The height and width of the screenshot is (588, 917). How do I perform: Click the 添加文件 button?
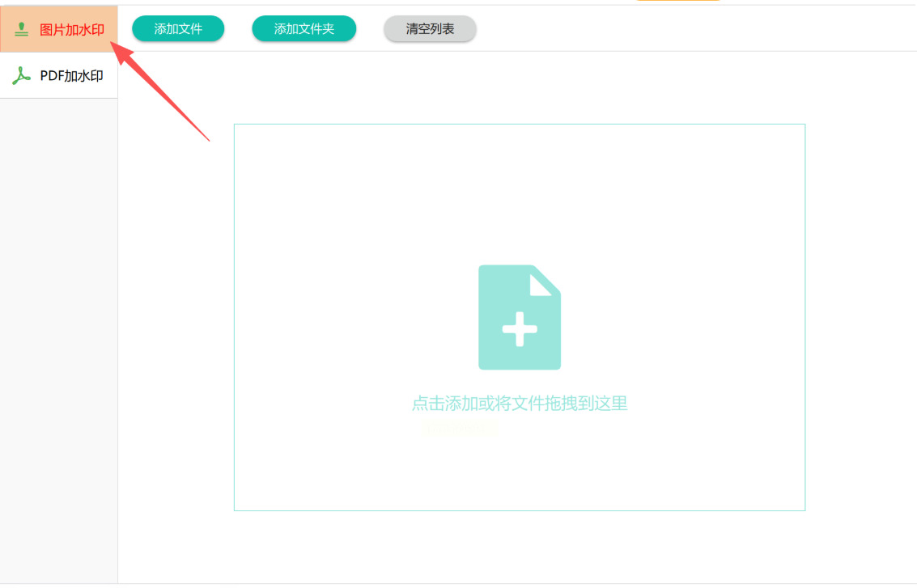pyautogui.click(x=178, y=28)
